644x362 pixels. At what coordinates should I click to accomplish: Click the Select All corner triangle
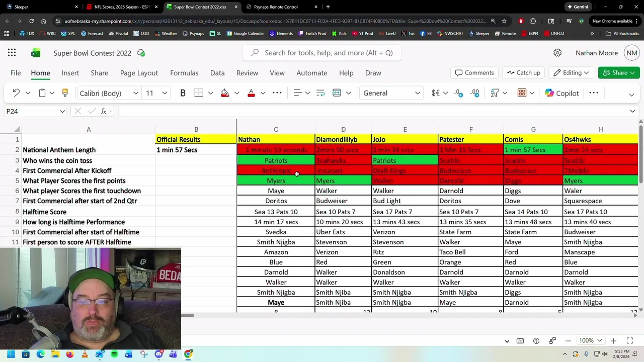(x=17, y=130)
